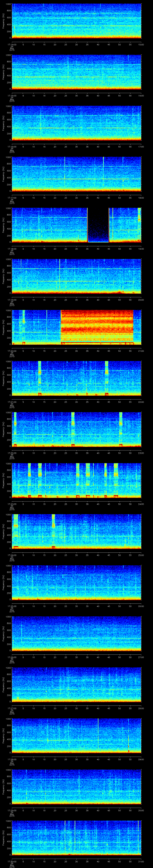Click the 19:00 end time label
Screen dimensions: 153x868
(141, 249)
